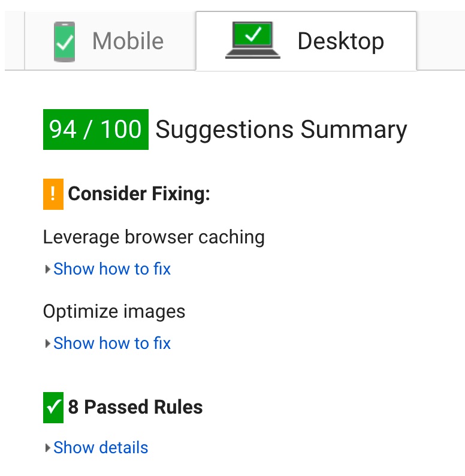Image resolution: width=465 pixels, height=476 pixels.
Task: Expand triangle under Optimize images
Action: (48, 344)
